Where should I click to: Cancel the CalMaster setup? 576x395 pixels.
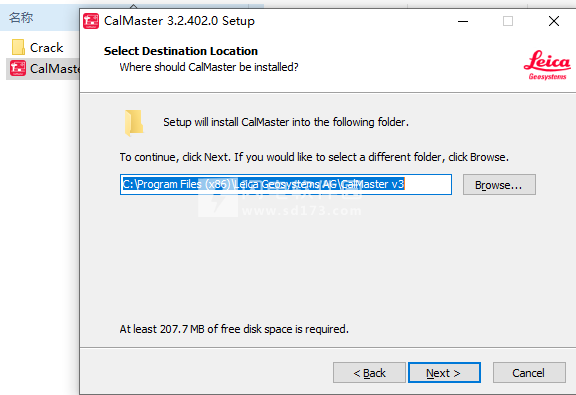click(529, 373)
